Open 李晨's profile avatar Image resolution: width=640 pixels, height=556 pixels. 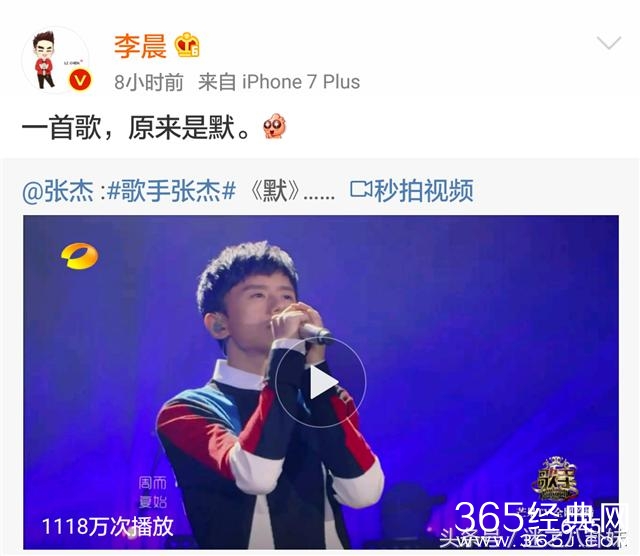click(56, 60)
